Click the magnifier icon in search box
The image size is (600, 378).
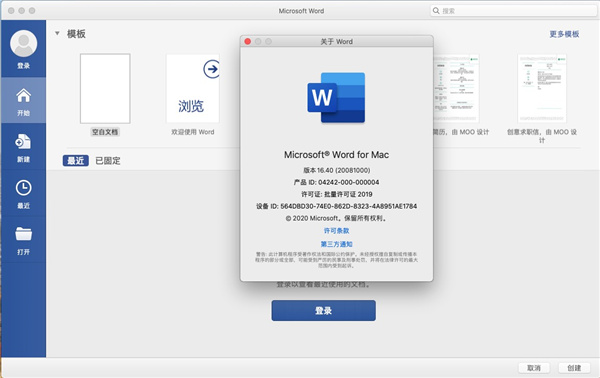436,11
